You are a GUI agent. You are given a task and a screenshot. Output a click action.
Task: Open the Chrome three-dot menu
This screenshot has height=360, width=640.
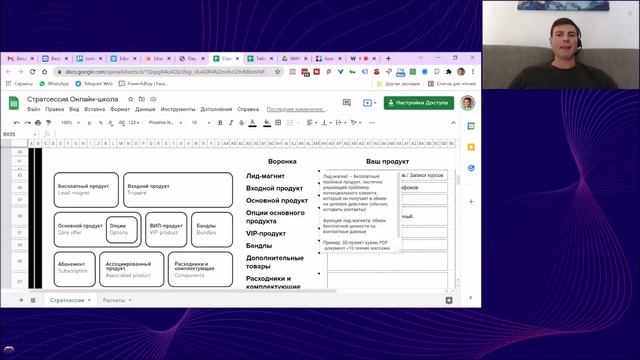[473, 71]
